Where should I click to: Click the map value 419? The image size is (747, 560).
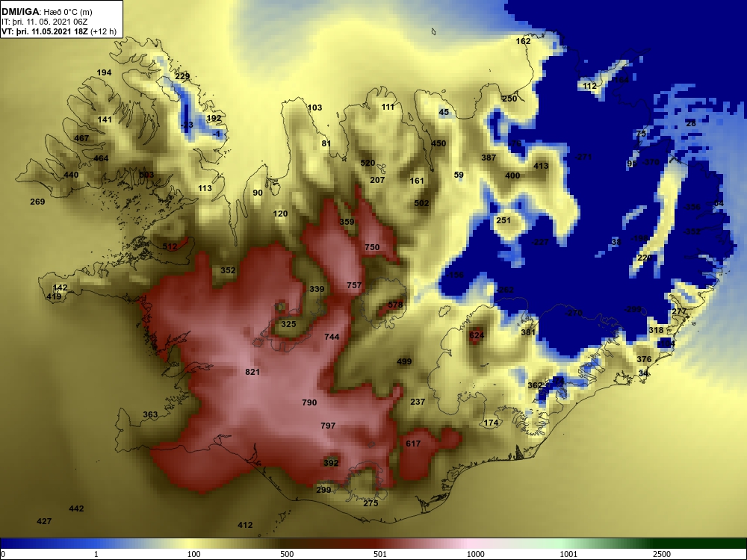click(54, 296)
